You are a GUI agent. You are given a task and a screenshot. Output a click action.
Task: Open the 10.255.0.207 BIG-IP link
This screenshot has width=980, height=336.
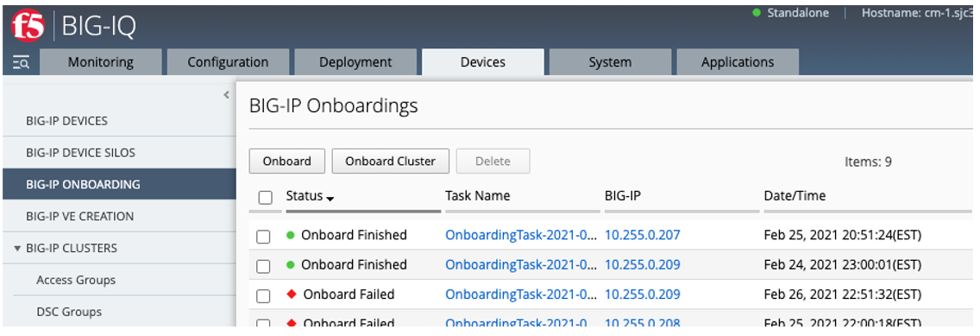[x=643, y=235]
